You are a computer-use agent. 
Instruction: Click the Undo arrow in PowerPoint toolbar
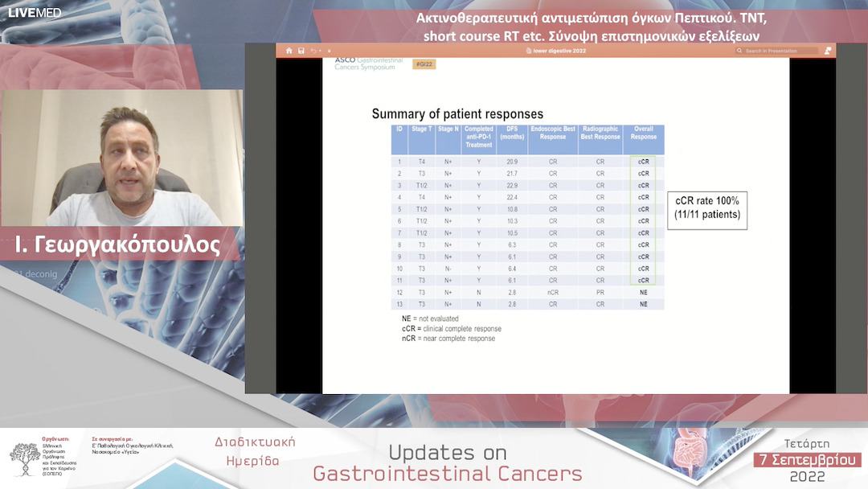tap(313, 51)
